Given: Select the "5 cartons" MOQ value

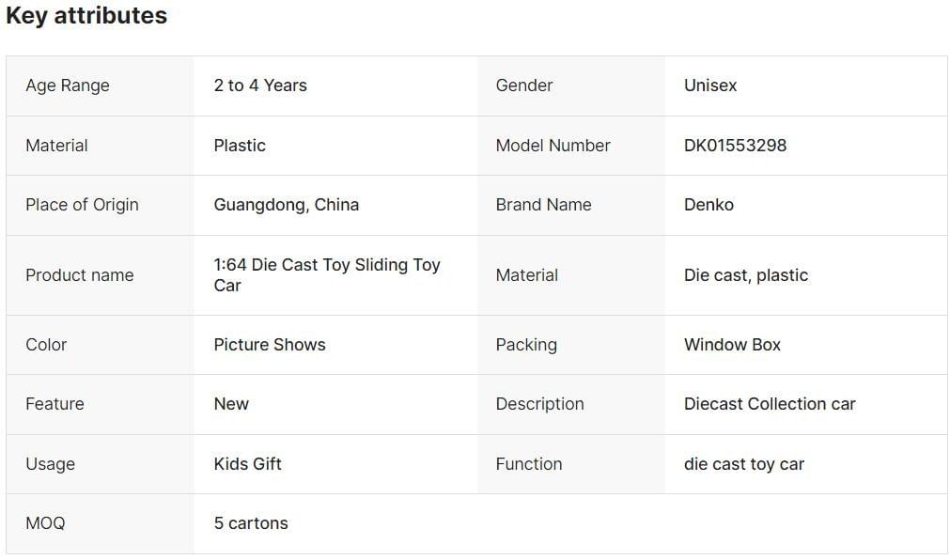Looking at the screenshot, I should [x=251, y=523].
